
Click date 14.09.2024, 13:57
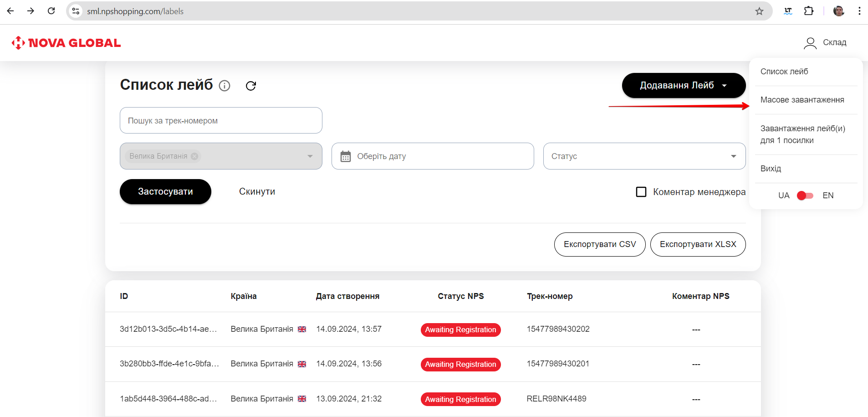coord(349,329)
